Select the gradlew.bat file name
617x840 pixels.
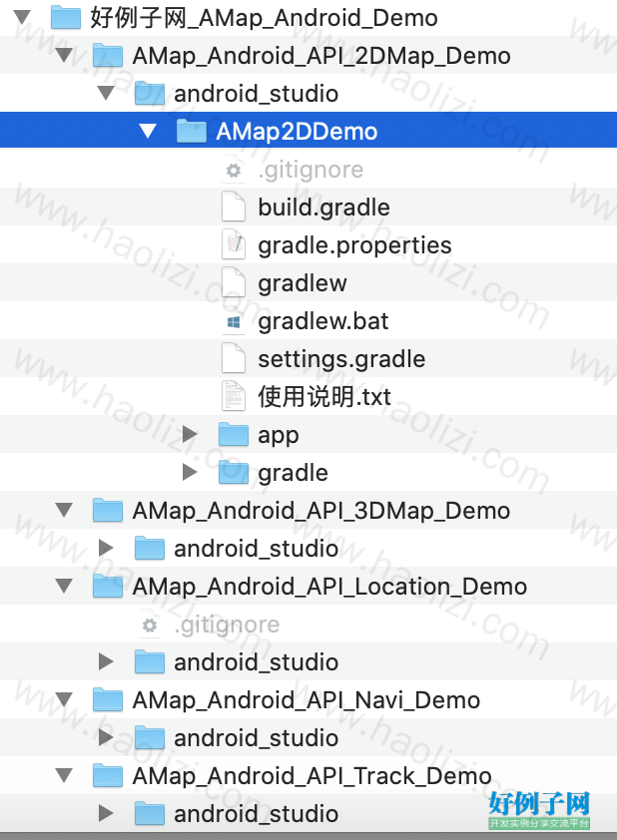tap(322, 321)
